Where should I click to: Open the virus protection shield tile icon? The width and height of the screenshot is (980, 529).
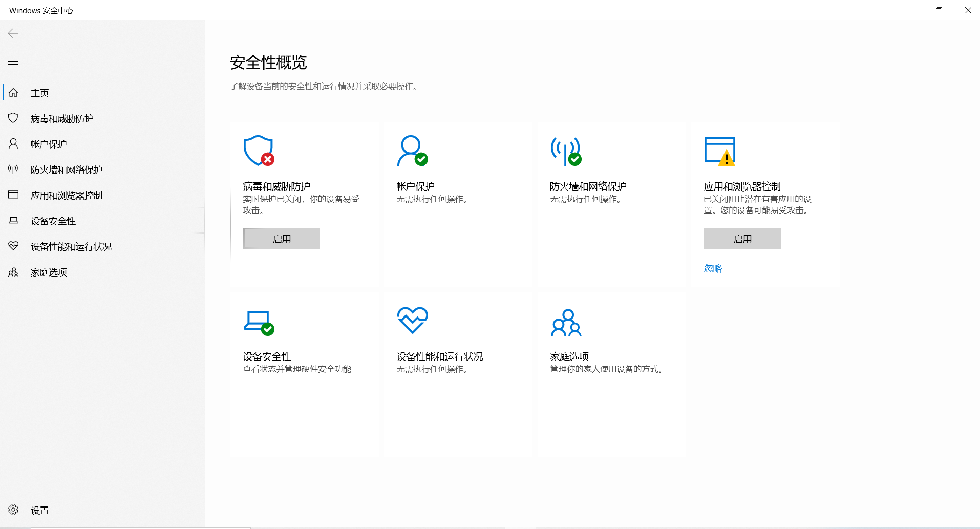click(259, 151)
